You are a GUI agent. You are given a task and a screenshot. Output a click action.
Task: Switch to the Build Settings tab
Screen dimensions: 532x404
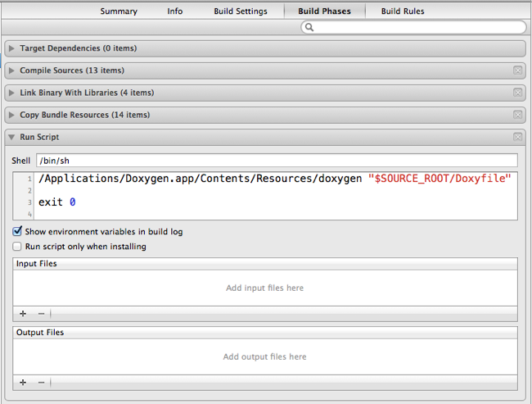(241, 11)
